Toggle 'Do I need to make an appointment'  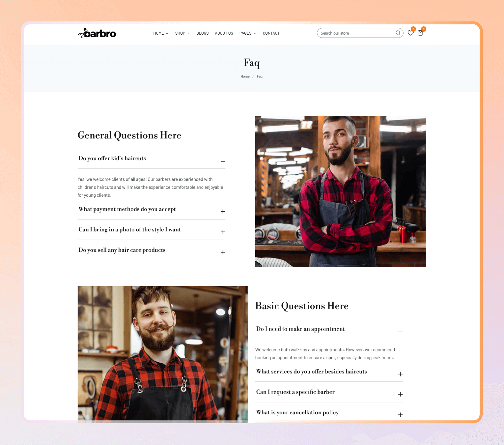coord(329,329)
